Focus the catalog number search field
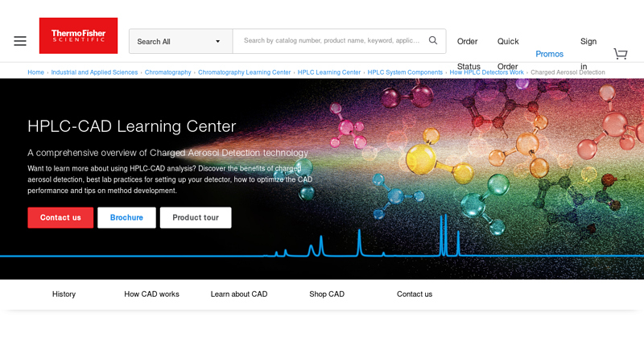 point(332,41)
